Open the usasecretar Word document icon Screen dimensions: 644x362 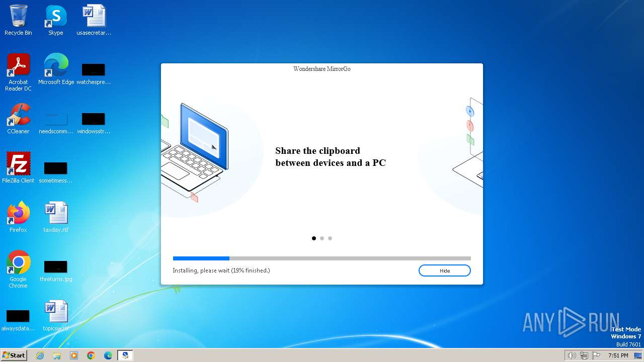click(x=94, y=20)
